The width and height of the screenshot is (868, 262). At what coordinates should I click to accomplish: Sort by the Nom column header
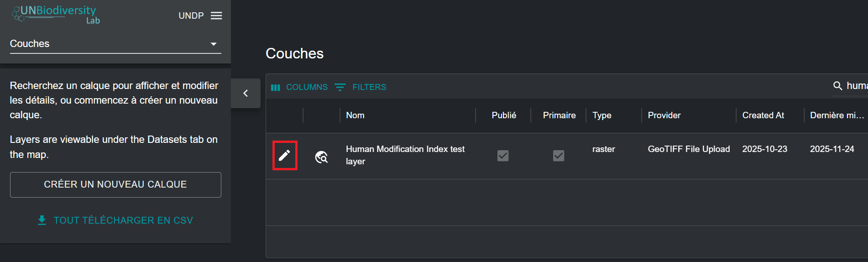(355, 115)
